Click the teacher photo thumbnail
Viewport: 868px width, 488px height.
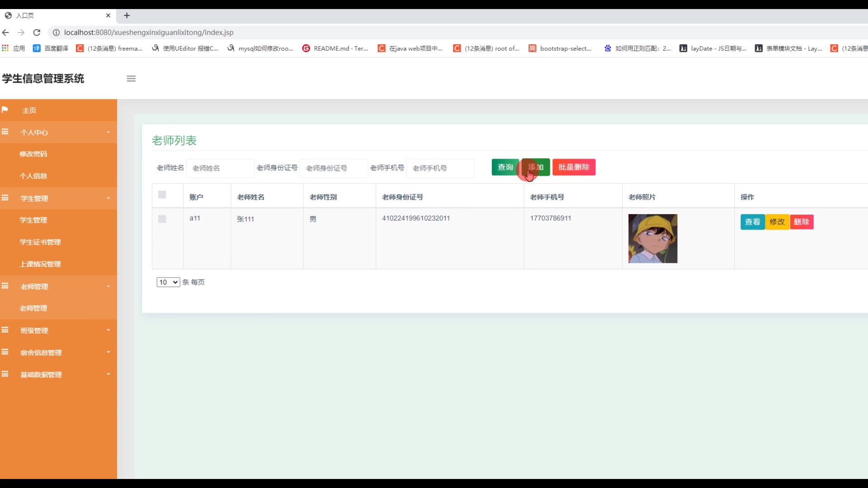coord(652,239)
